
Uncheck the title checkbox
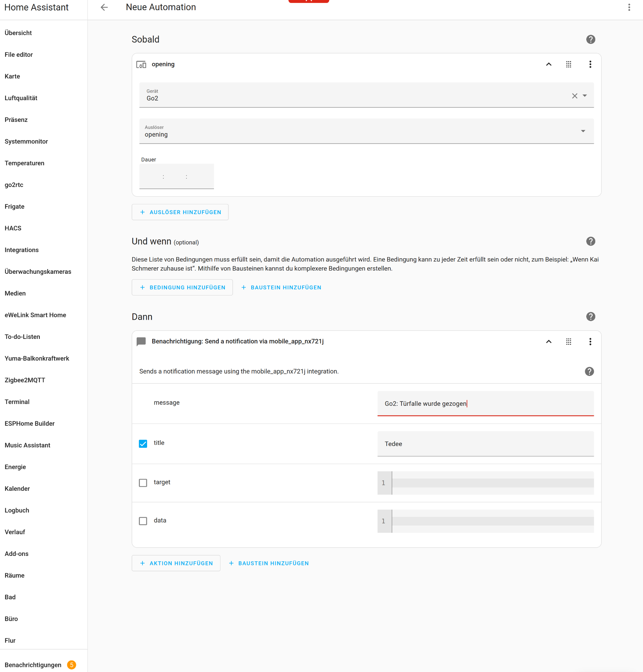tap(143, 444)
